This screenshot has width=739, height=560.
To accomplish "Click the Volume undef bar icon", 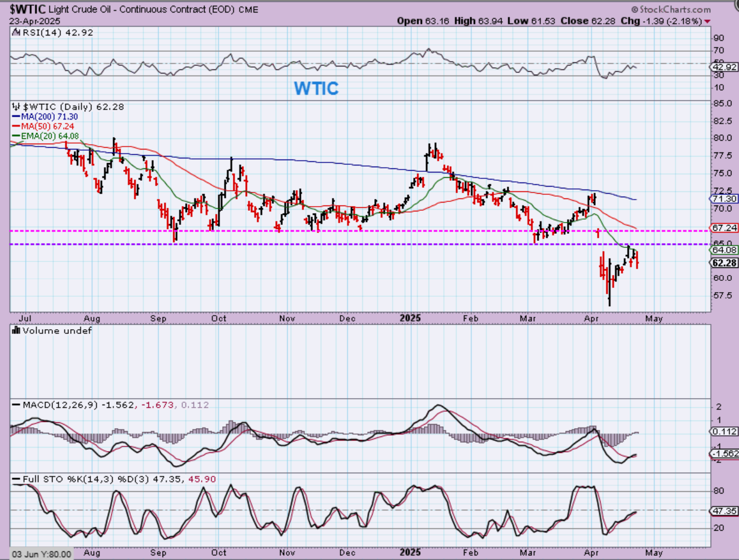I will 15,331.
